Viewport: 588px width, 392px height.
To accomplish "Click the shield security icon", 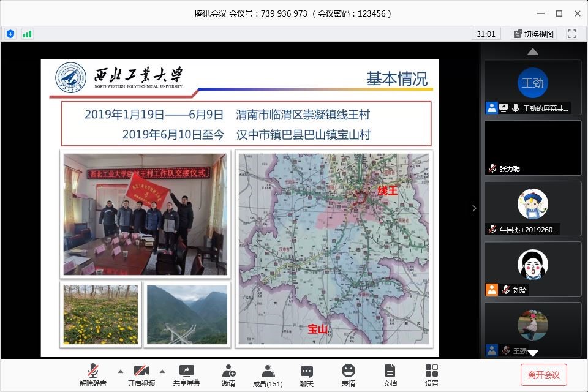I will tap(10, 34).
